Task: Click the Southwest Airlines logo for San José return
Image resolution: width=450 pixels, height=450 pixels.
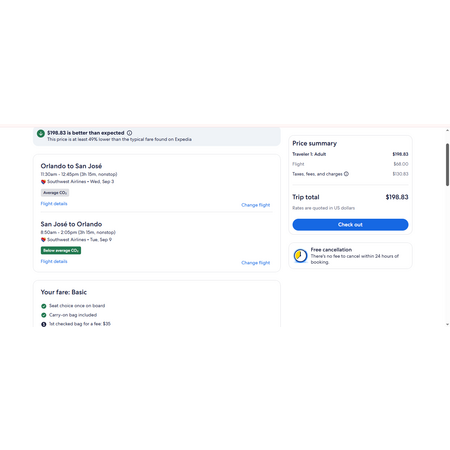Action: click(43, 240)
